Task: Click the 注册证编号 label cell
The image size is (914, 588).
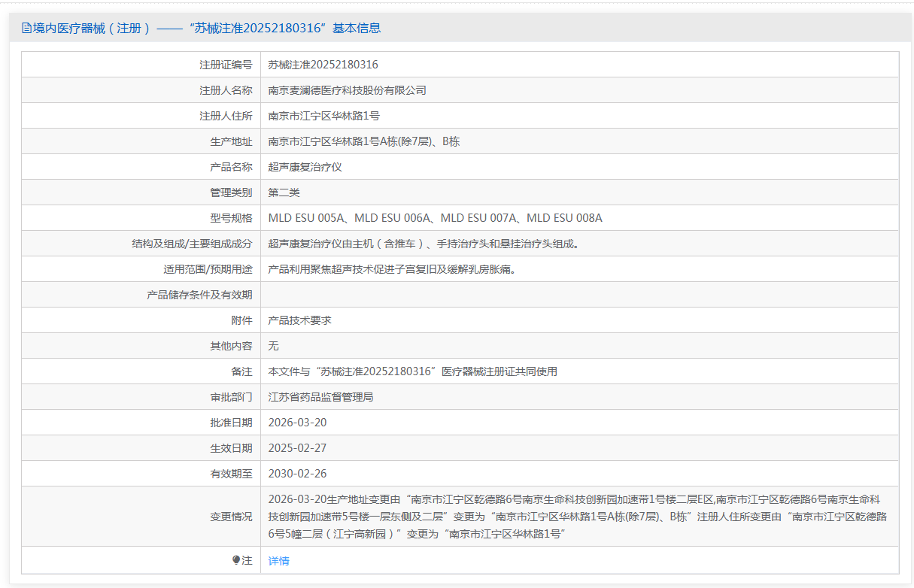Action: click(x=226, y=65)
